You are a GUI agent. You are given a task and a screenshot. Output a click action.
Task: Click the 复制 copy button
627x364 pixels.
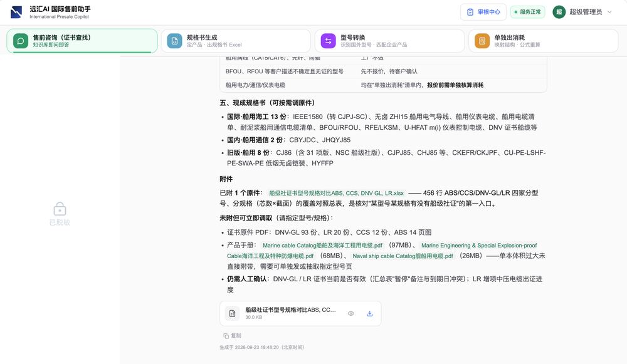point(233,336)
